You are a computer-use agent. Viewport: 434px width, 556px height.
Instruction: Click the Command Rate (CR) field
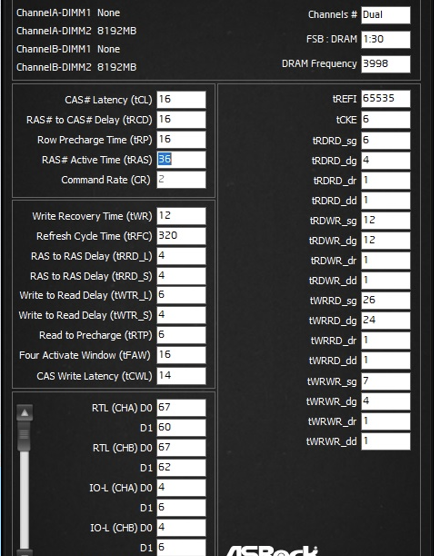[181, 179]
